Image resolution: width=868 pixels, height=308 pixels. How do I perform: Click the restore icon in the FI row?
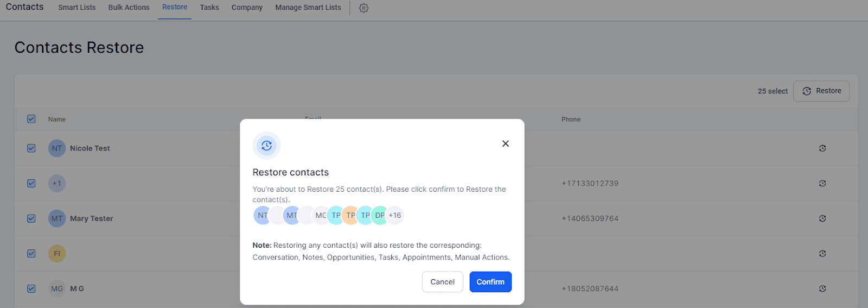click(822, 254)
